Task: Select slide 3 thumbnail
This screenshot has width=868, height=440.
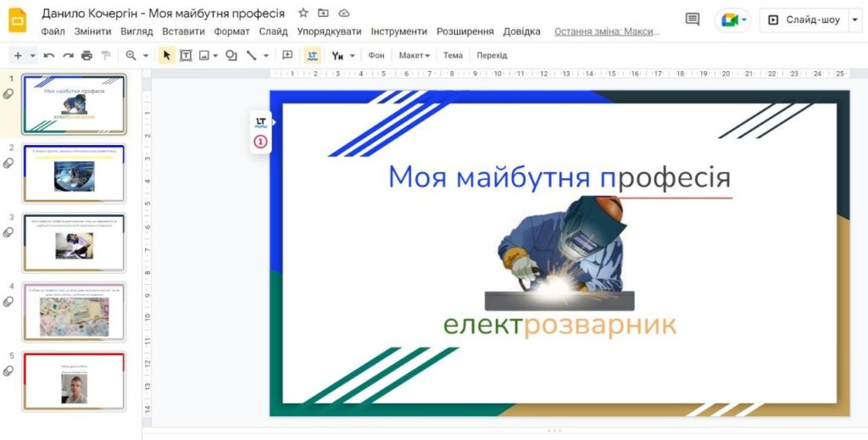Action: coord(75,243)
